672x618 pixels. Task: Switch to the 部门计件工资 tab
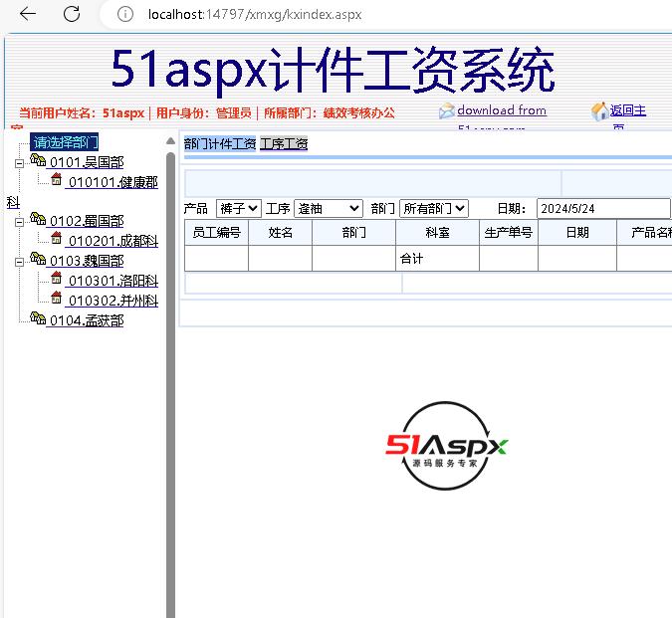220,143
